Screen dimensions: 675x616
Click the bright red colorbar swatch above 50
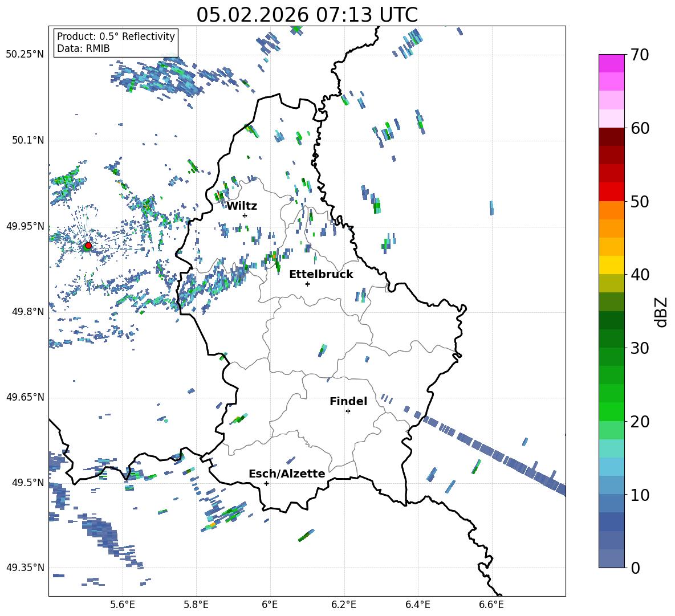click(x=611, y=192)
